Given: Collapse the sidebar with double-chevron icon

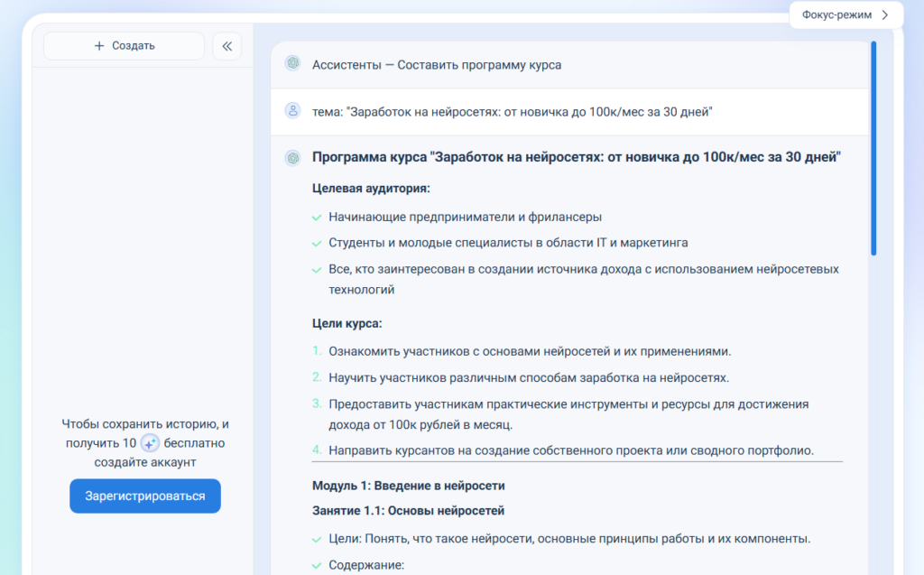Looking at the screenshot, I should coord(226,46).
